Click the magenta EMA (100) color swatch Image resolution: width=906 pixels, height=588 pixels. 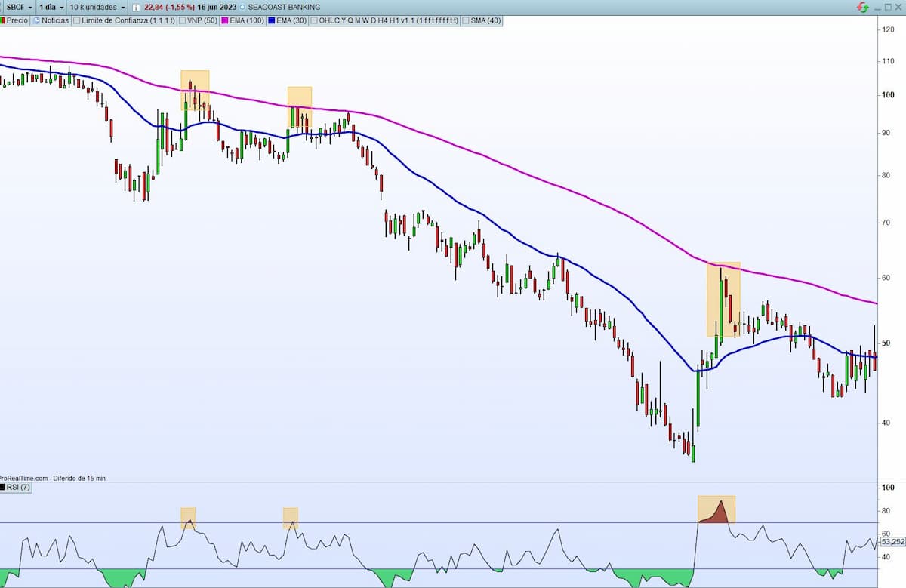click(x=223, y=20)
